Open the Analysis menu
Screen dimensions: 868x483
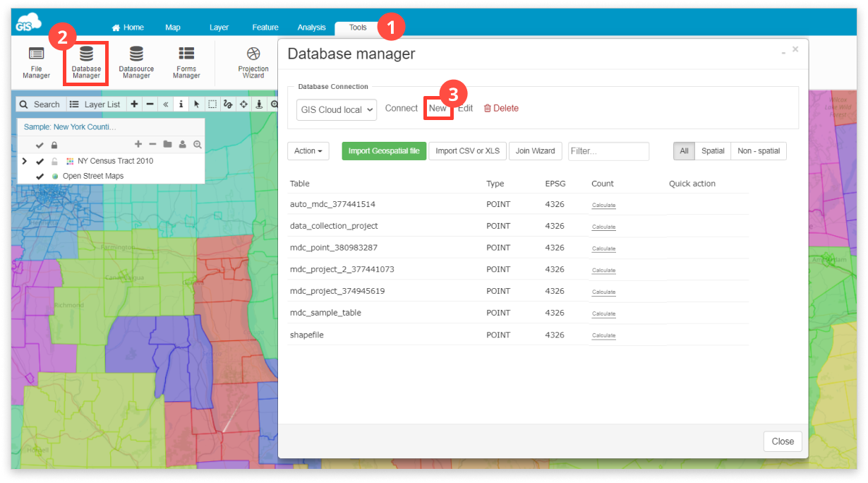pos(311,27)
